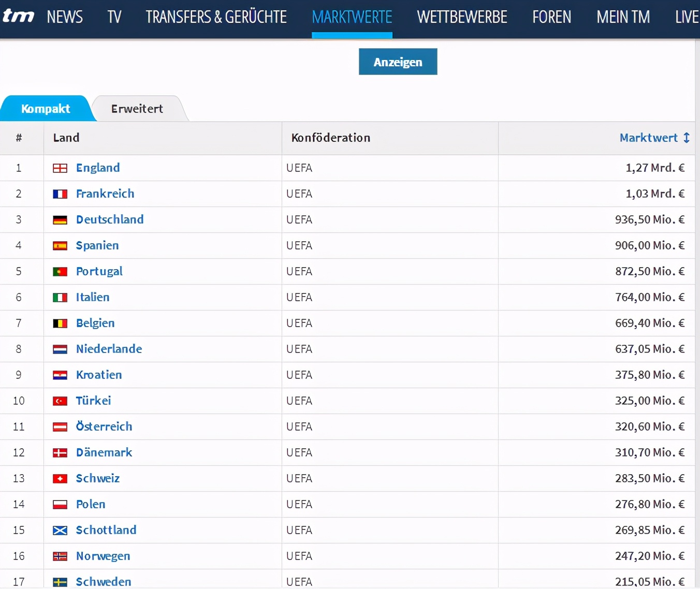Open the Niederlande country link
The height and width of the screenshot is (589, 700).
pyautogui.click(x=109, y=349)
